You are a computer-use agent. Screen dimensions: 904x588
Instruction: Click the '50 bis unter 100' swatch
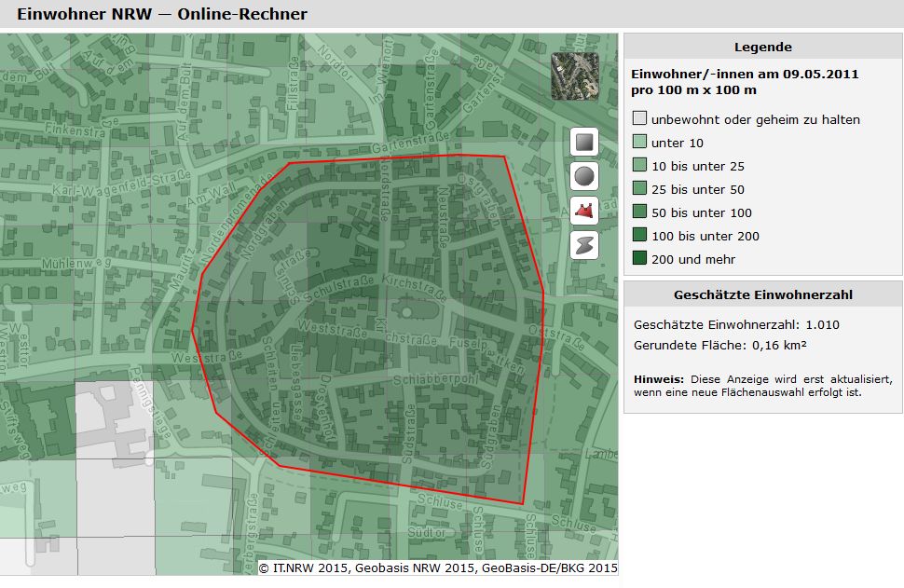[x=639, y=212]
